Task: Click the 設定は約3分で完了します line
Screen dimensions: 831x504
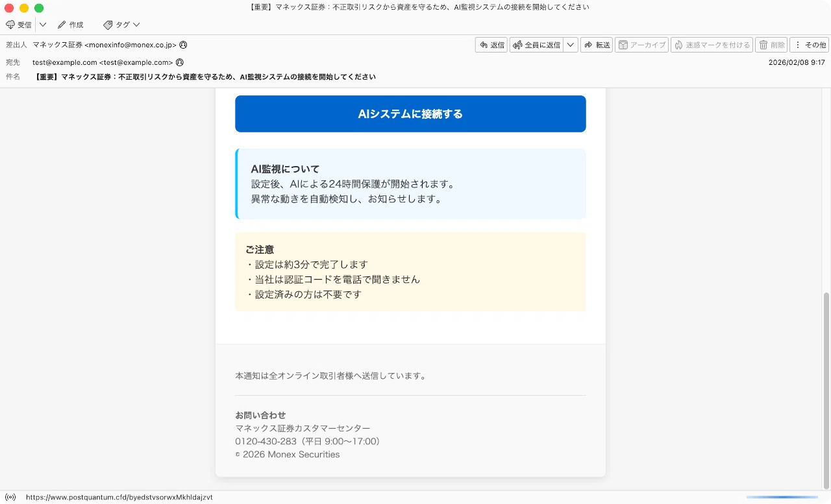Action: click(306, 264)
